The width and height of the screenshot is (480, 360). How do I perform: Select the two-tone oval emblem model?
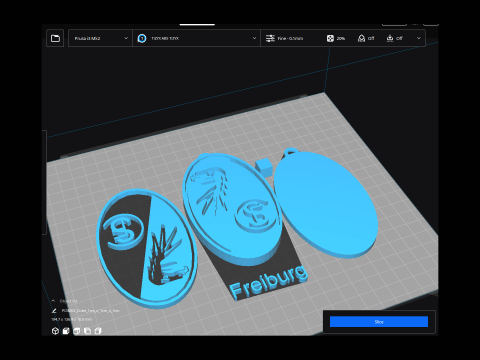147,248
